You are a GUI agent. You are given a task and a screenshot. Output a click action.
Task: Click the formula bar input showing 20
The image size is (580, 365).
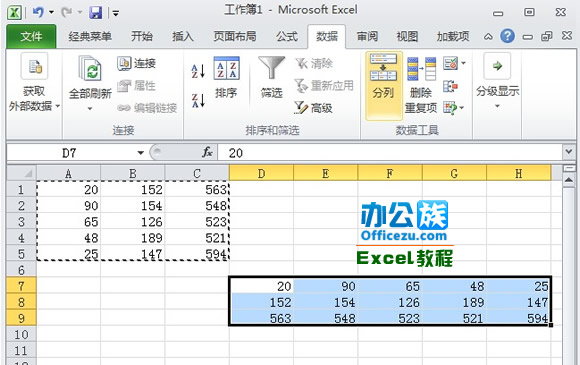(x=390, y=153)
